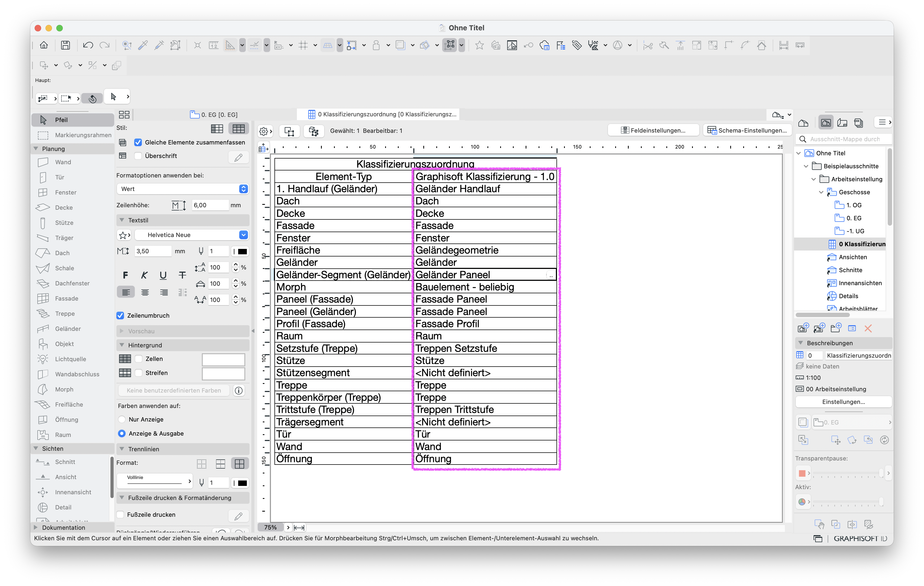Select the Morph tool
The height and width of the screenshot is (586, 924).
tap(73, 389)
